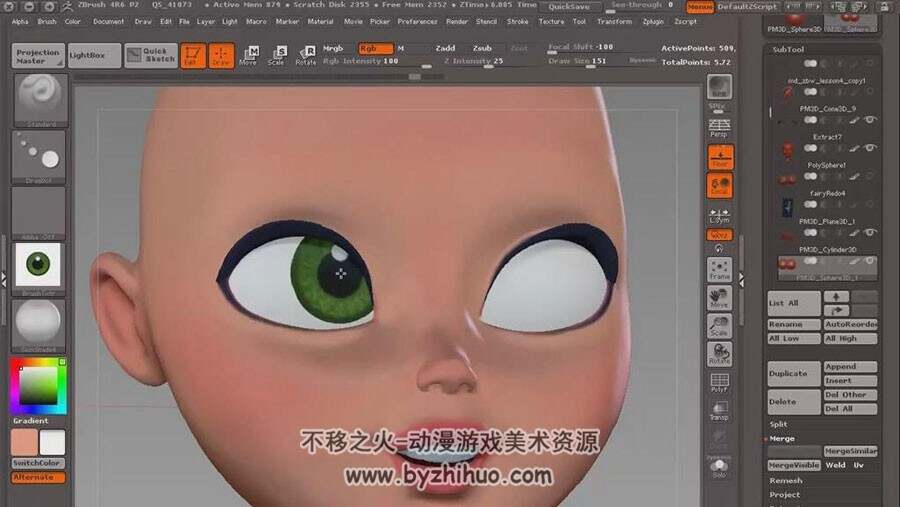Collapse the SubTool panel header
The image size is (900, 507).
pyautogui.click(x=788, y=50)
